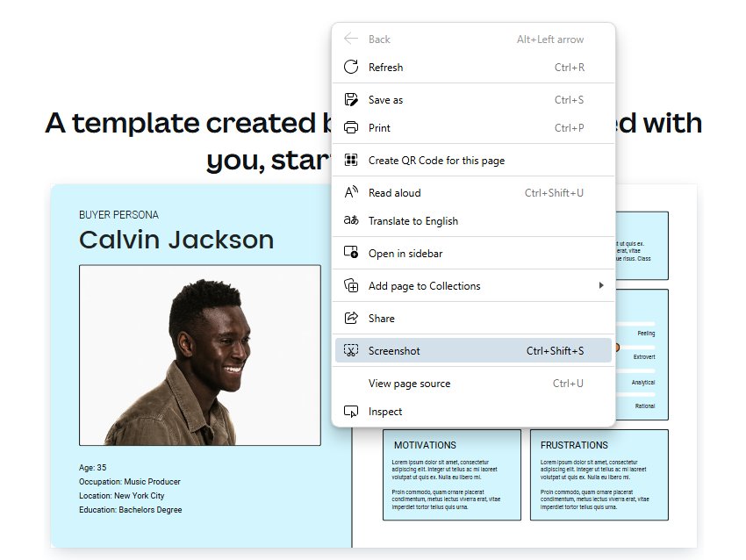Click the Inspect icon at the bottom
This screenshot has height=560, width=746.
click(x=351, y=411)
